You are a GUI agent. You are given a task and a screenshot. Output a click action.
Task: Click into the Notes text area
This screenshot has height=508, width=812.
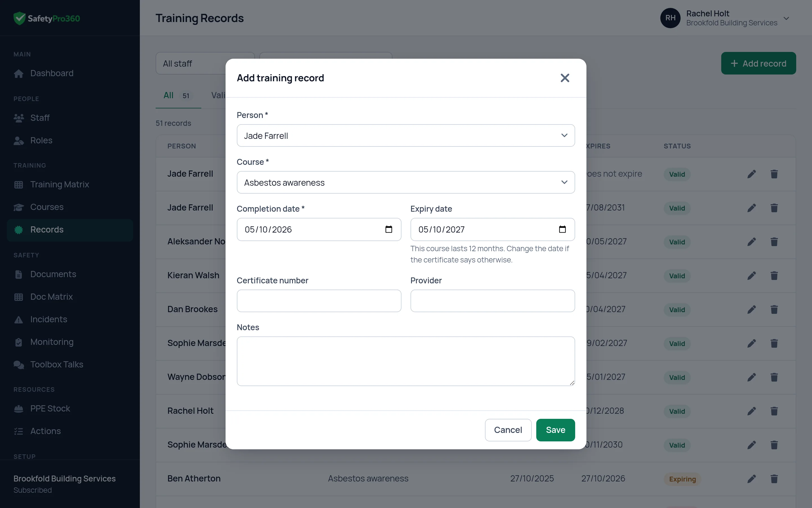[x=406, y=361]
